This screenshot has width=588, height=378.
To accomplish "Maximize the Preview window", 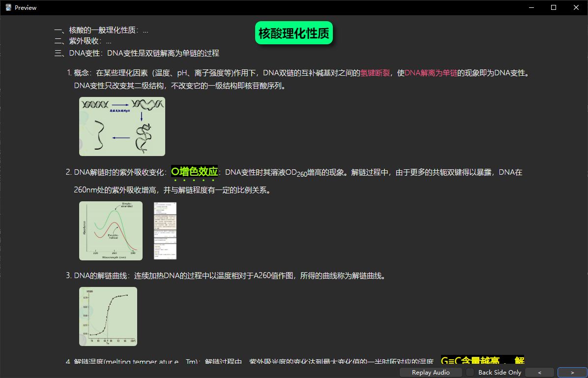I will [554, 7].
